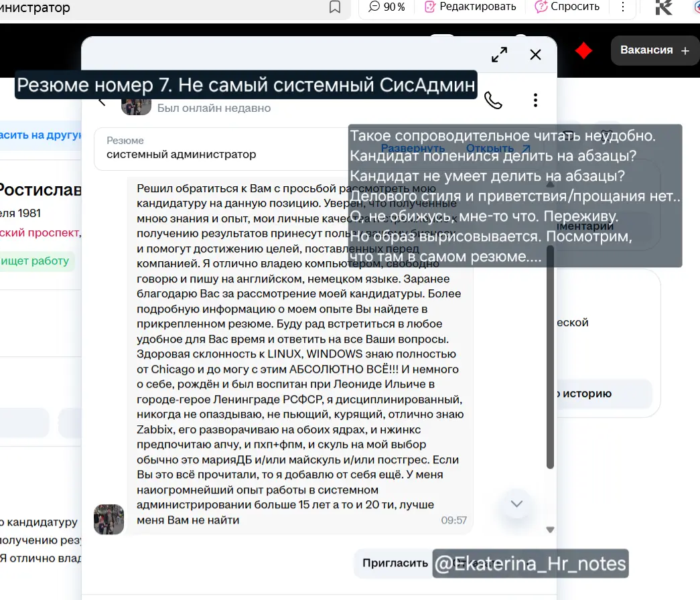Click Развернуть link on resume card

tap(413, 148)
